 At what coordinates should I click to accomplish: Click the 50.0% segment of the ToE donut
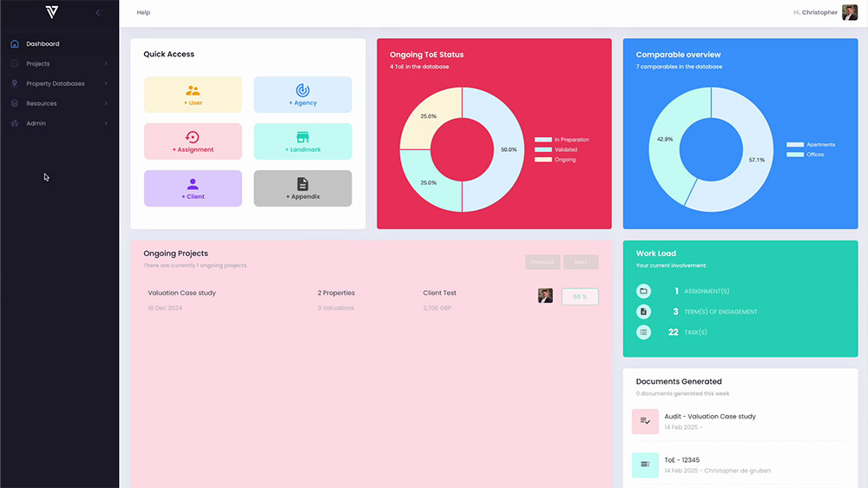(508, 149)
